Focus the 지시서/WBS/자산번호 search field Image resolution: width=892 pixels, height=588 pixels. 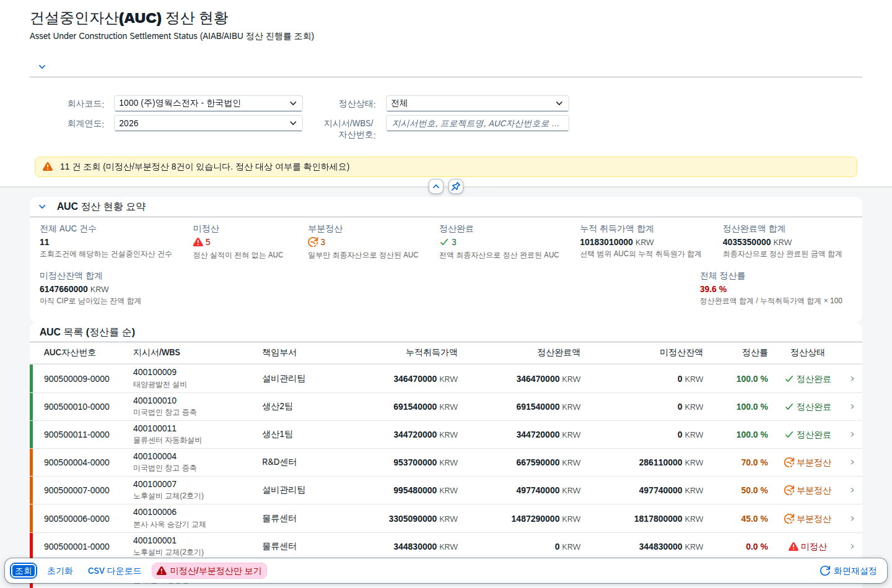click(477, 123)
